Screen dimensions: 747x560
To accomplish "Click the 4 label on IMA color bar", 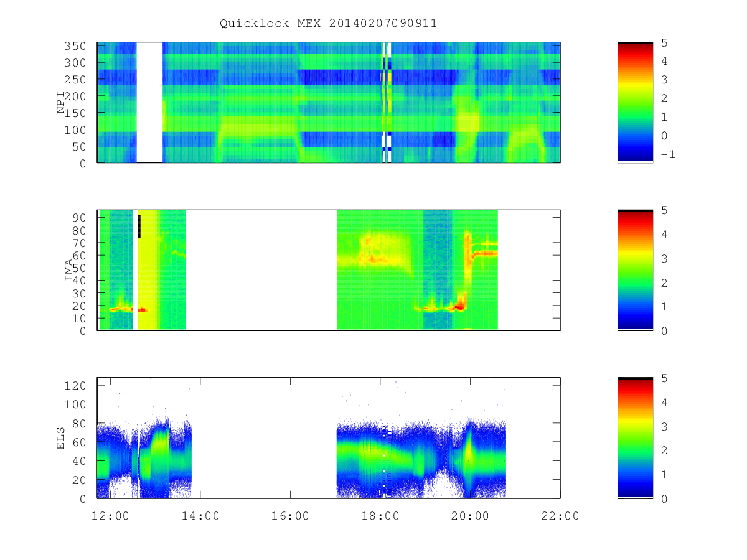I will point(664,234).
